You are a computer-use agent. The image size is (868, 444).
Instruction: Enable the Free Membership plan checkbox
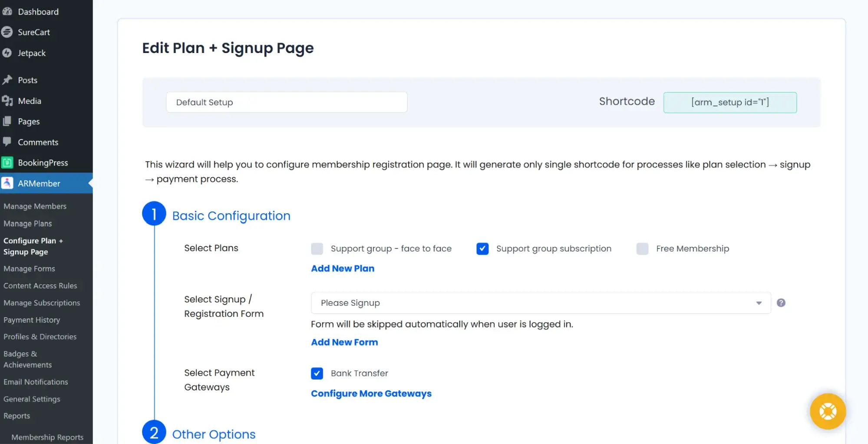642,249
